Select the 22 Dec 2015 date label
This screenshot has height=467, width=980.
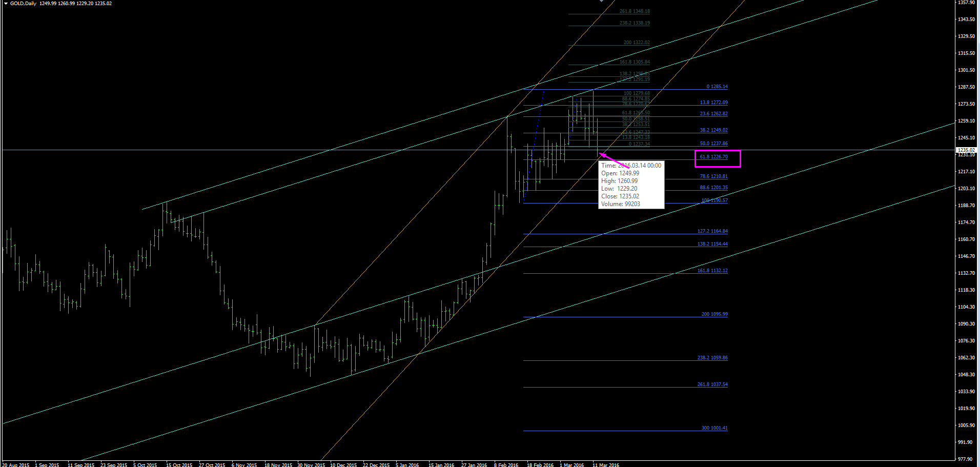pyautogui.click(x=376, y=465)
